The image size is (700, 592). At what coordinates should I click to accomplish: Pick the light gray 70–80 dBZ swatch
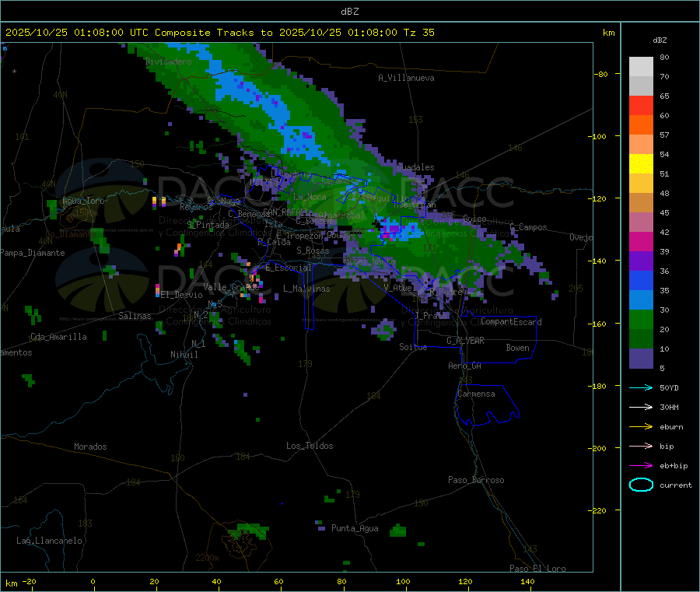pos(641,67)
